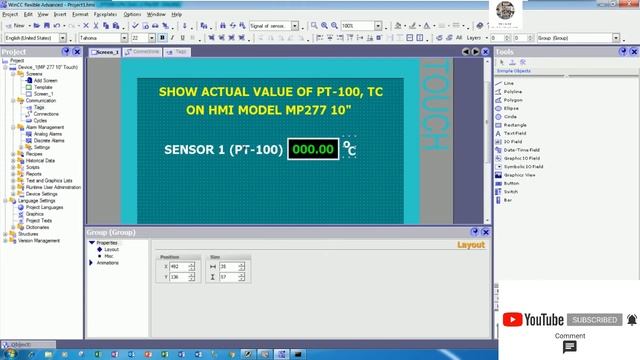The image size is (640, 360).
Task: Select the Symbolic IO Field tool
Action: pyautogui.click(x=519, y=167)
